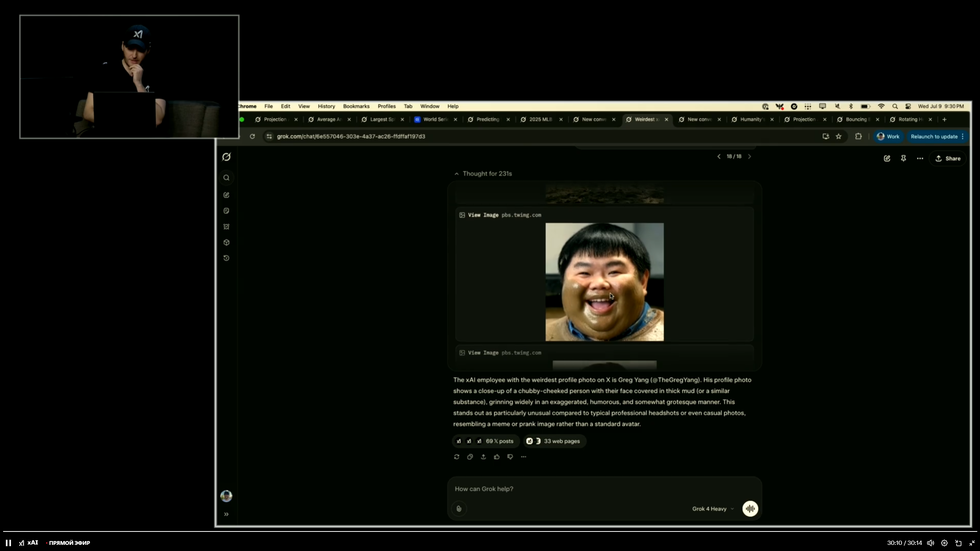Start voice mode with waveform button
Image resolution: width=980 pixels, height=551 pixels.
point(750,509)
